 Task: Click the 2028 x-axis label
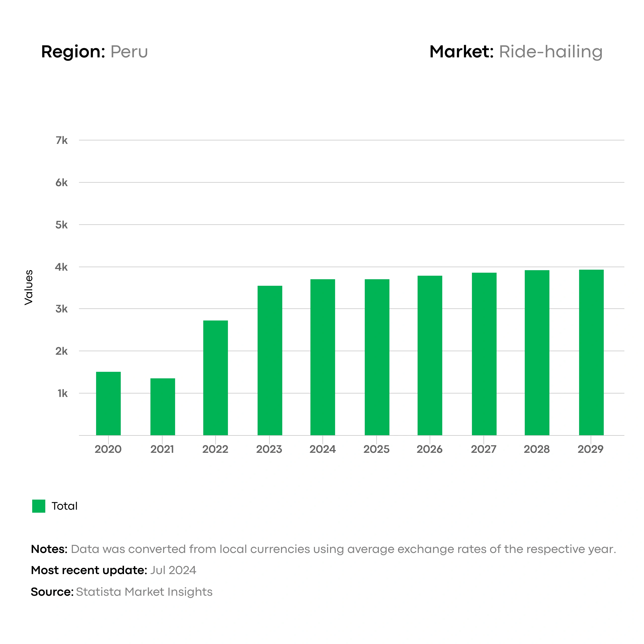(x=537, y=449)
